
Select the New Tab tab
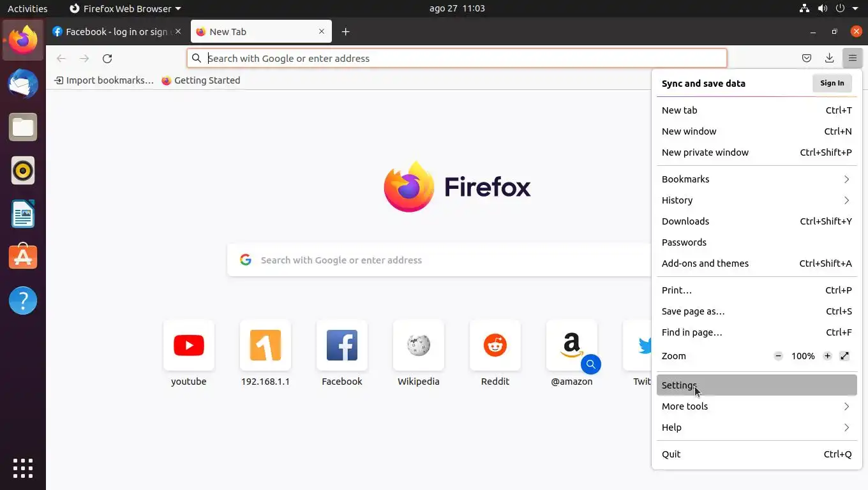click(x=261, y=31)
